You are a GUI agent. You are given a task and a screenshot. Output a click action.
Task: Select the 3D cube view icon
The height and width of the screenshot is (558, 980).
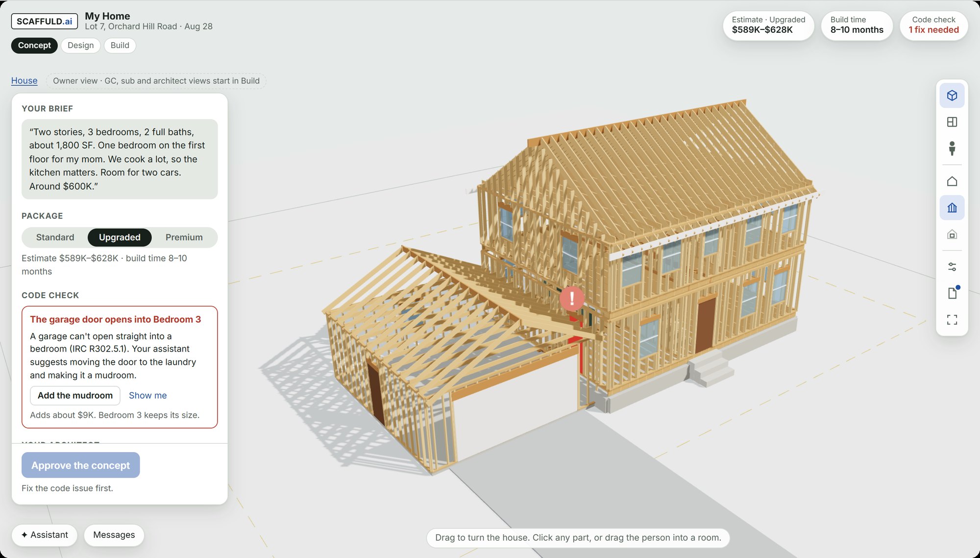(952, 96)
